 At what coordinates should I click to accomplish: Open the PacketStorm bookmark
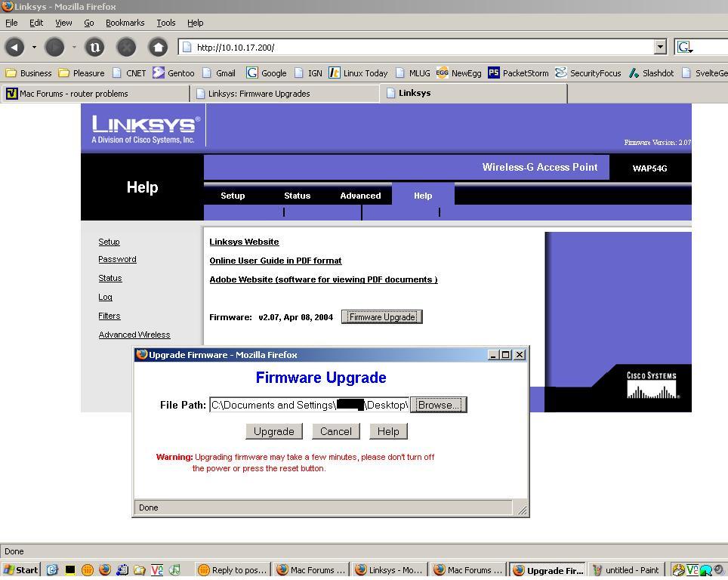pos(518,73)
